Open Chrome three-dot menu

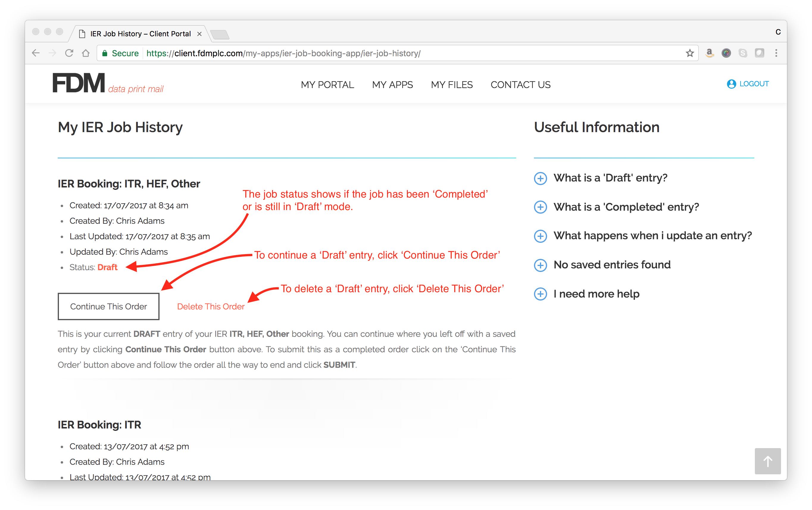[x=776, y=53]
